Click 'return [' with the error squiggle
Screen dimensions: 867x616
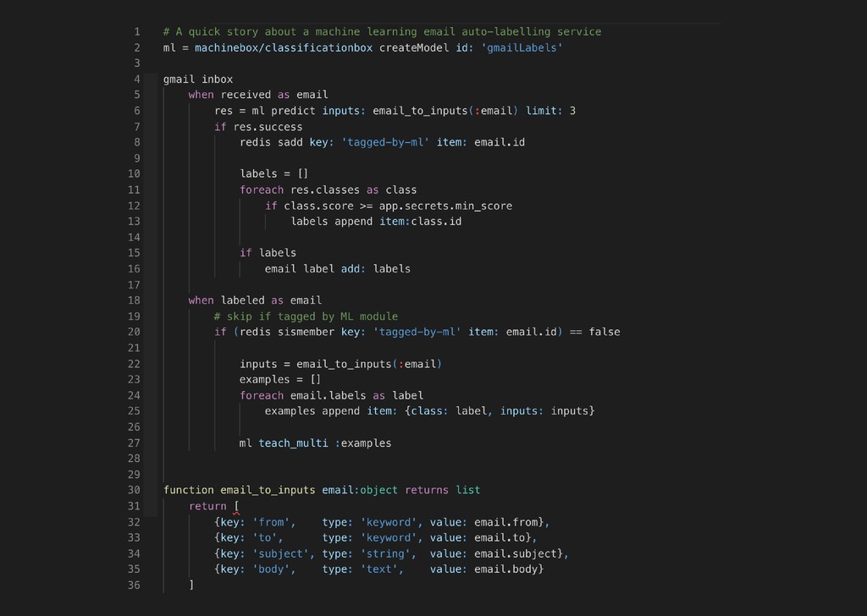pos(214,506)
